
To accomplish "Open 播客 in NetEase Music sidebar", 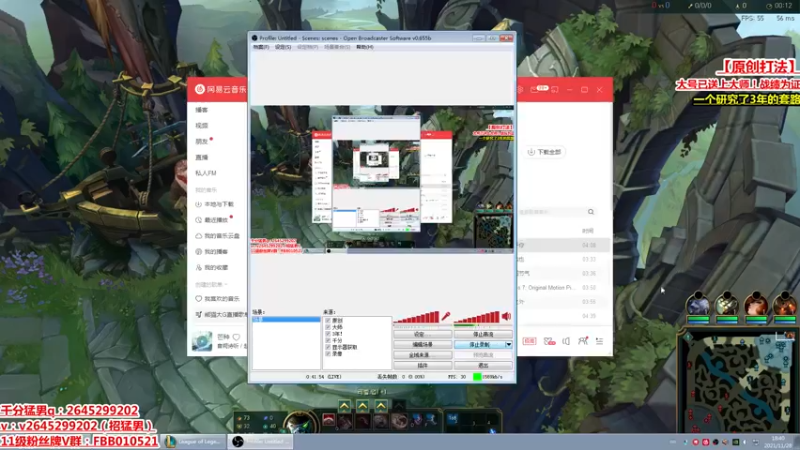I will [x=202, y=110].
